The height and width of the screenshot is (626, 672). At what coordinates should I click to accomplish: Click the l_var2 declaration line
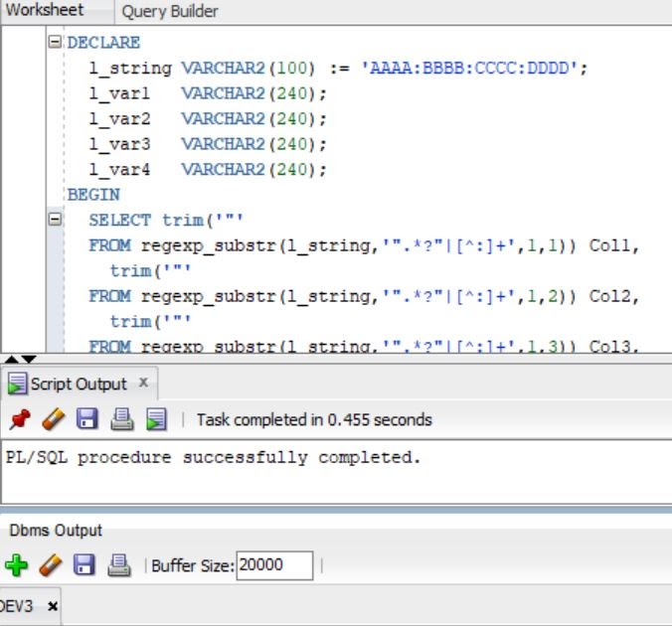click(x=208, y=118)
